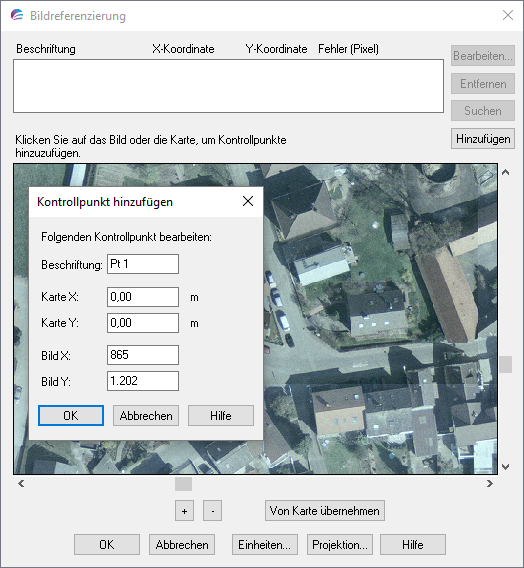
Task: Click the empty control points list box
Action: pyautogui.click(x=229, y=86)
